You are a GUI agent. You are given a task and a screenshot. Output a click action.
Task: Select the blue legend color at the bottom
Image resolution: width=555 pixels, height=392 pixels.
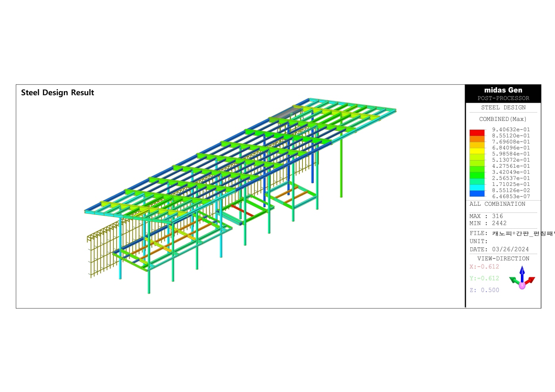click(477, 193)
